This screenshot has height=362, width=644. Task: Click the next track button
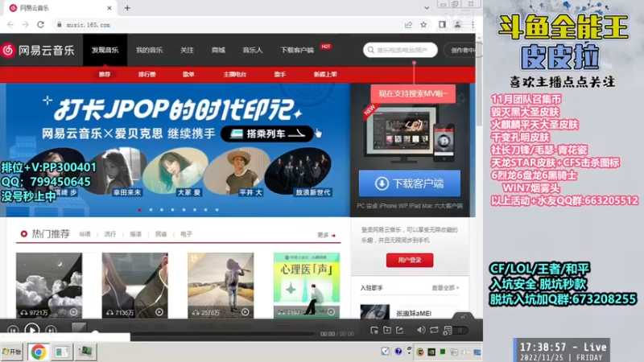(x=51, y=330)
